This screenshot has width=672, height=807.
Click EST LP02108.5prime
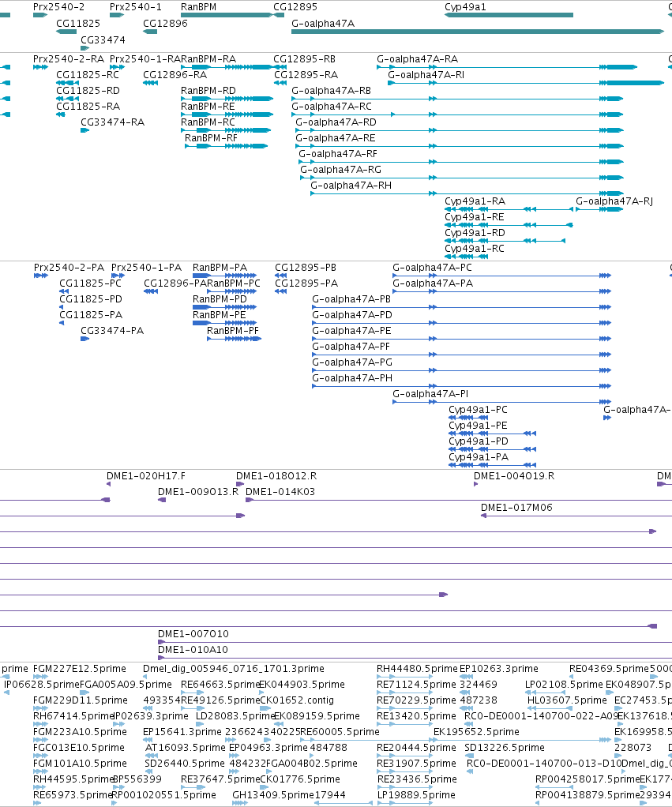(x=564, y=685)
